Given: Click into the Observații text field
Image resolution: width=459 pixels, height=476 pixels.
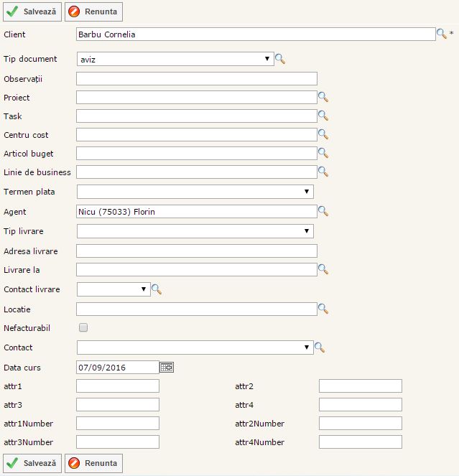Looking at the screenshot, I should [x=196, y=78].
